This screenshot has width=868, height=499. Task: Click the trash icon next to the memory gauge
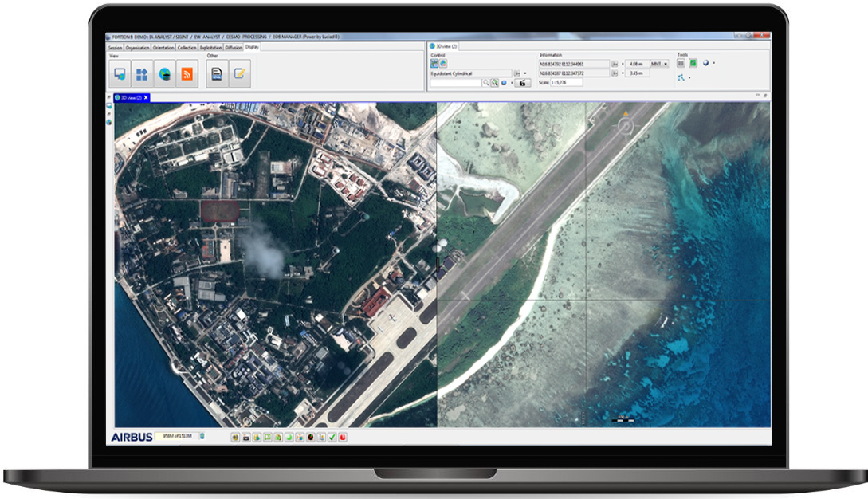[x=202, y=436]
